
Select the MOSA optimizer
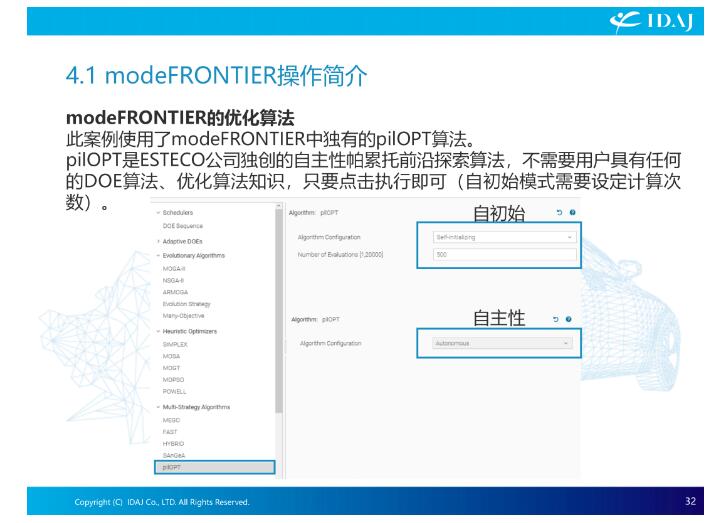(171, 357)
